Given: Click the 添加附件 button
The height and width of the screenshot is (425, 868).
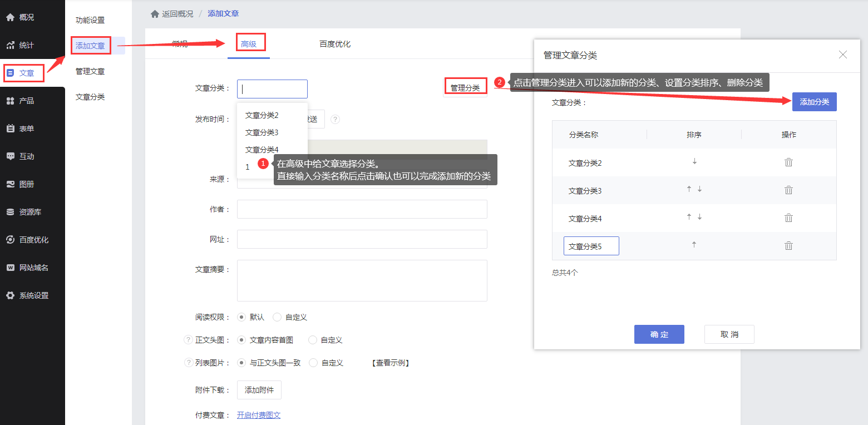Looking at the screenshot, I should pyautogui.click(x=259, y=390).
